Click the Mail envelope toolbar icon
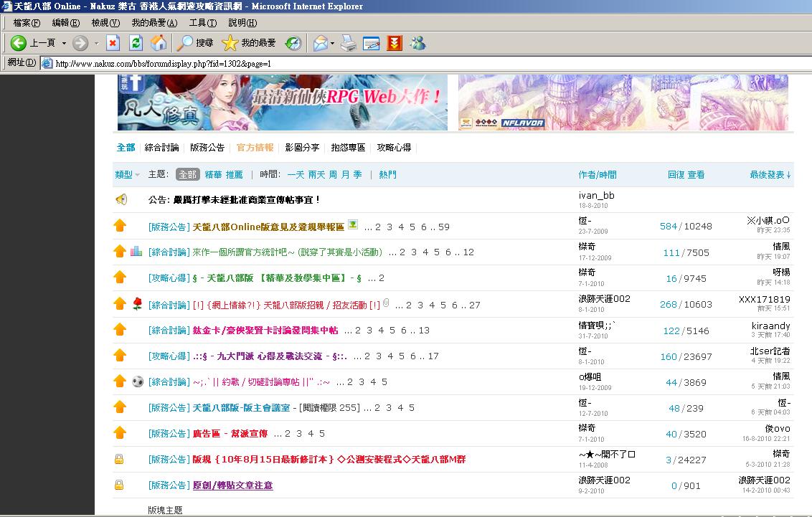Viewport: 812px width, 517px height. click(x=321, y=43)
